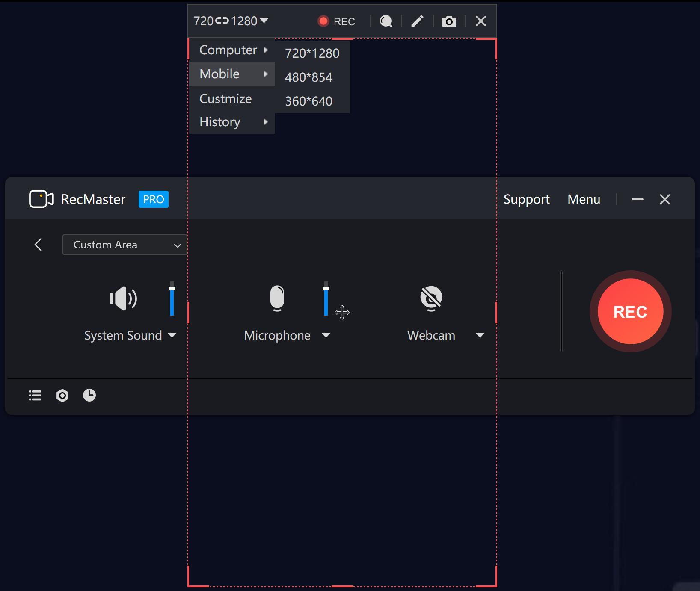Close the RecMaster window
The height and width of the screenshot is (591, 700).
665,199
